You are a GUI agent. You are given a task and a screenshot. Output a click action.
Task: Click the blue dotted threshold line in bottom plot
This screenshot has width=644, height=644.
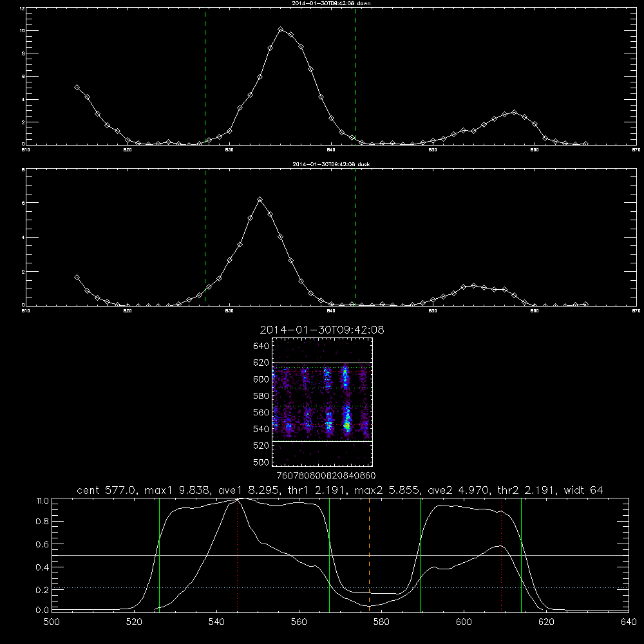pos(340,588)
